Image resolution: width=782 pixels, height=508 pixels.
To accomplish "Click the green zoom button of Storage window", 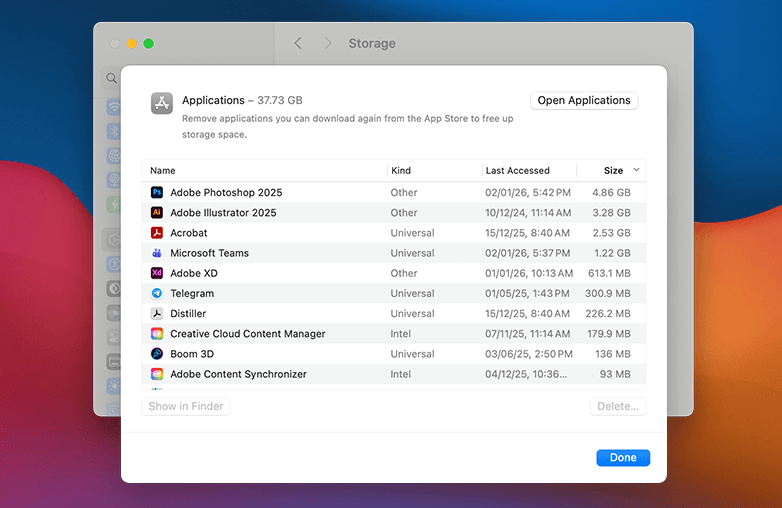I will coord(148,43).
